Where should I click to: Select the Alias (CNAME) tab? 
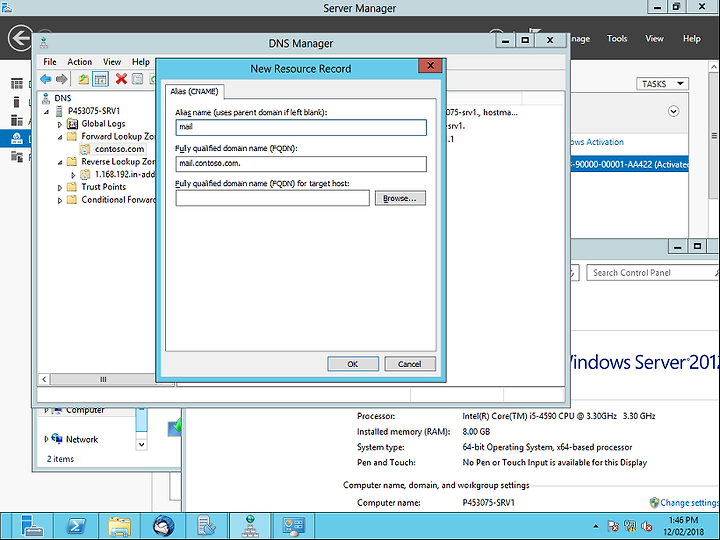194,91
